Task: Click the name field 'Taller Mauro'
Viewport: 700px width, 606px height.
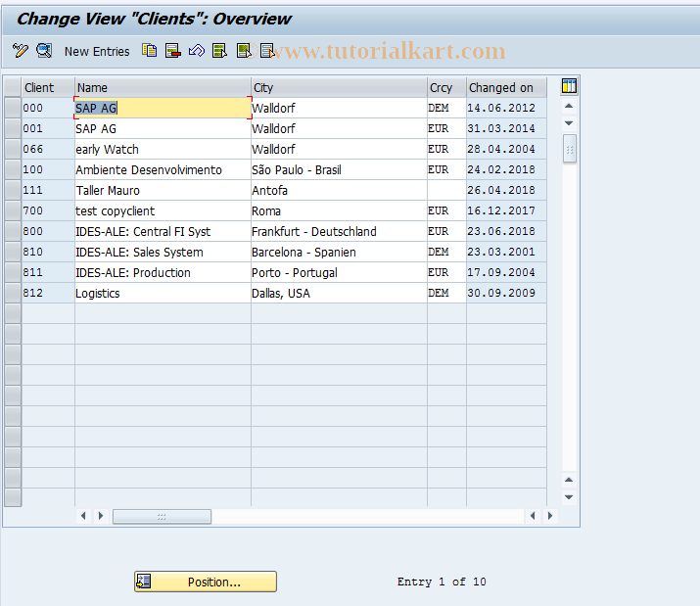Action: [x=163, y=190]
